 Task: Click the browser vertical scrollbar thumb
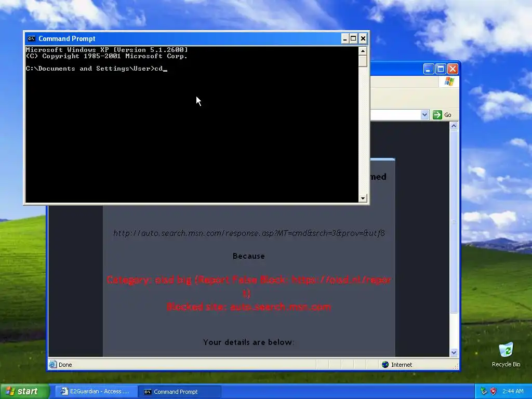[x=454, y=222]
